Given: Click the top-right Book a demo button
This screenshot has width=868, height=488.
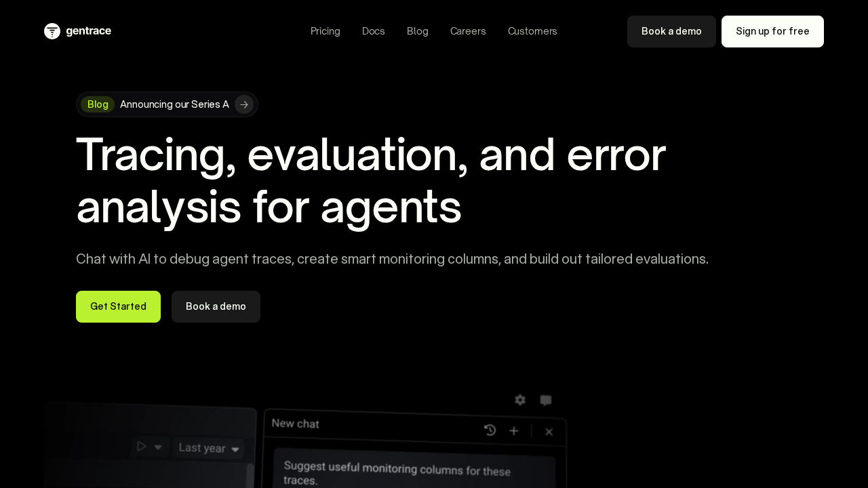Looking at the screenshot, I should 671,31.
